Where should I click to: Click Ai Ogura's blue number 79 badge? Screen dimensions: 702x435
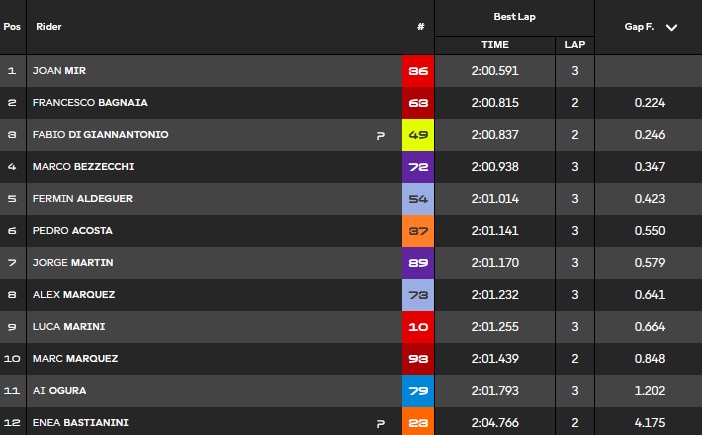pyautogui.click(x=417, y=391)
